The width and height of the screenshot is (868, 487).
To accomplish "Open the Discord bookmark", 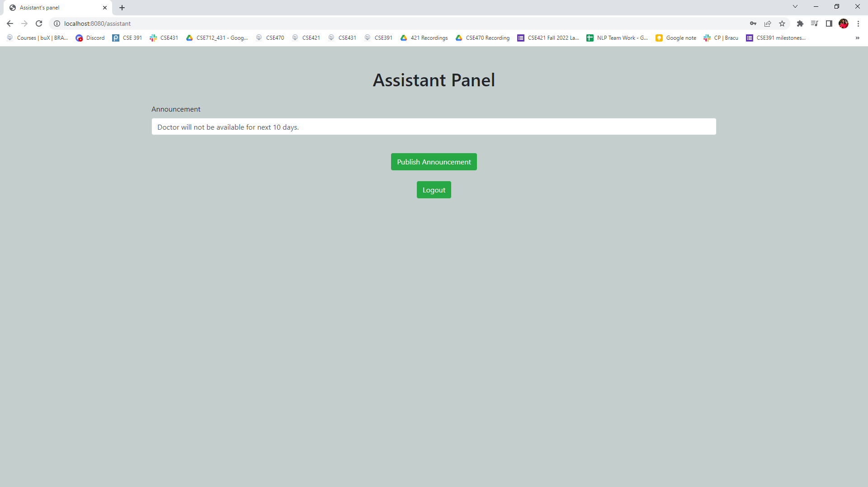I will [90, 38].
